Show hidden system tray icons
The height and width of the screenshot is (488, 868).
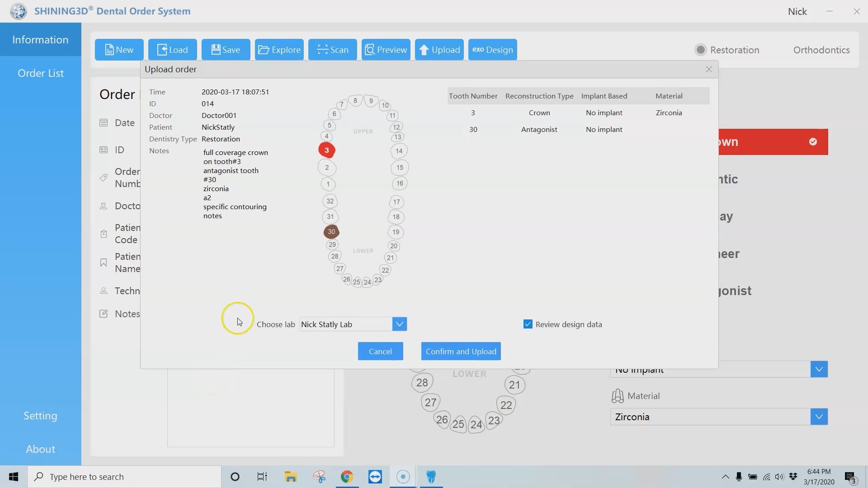[725, 477]
